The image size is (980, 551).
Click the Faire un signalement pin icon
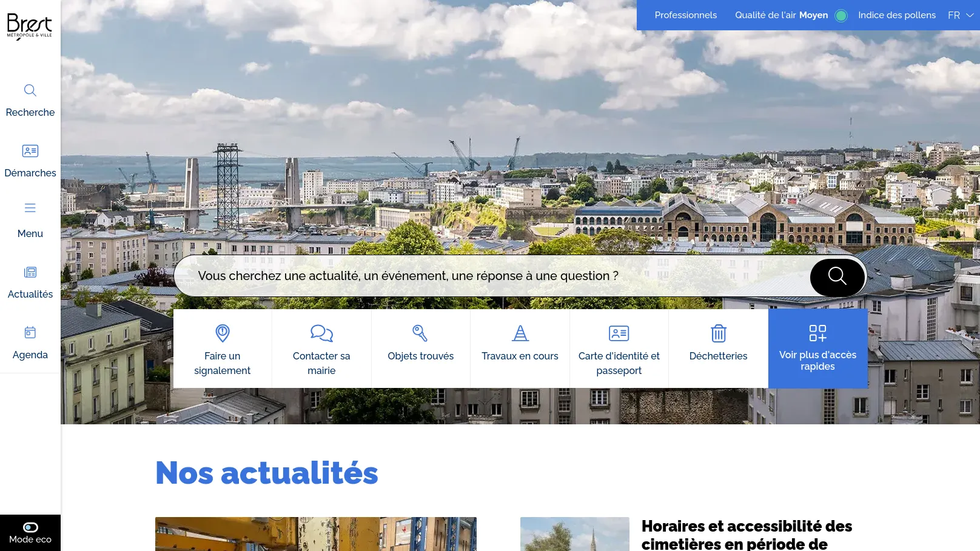pyautogui.click(x=223, y=333)
